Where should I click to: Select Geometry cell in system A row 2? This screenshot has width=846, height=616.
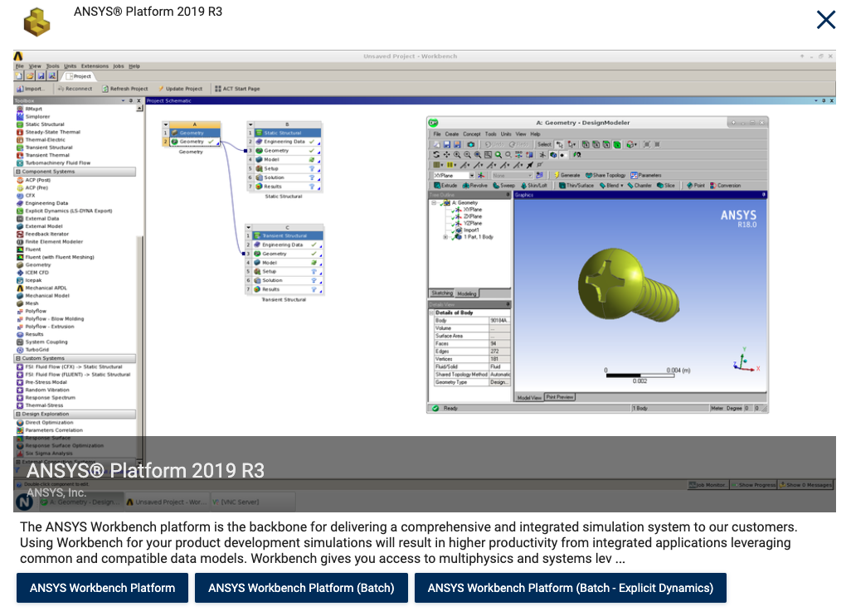195,142
